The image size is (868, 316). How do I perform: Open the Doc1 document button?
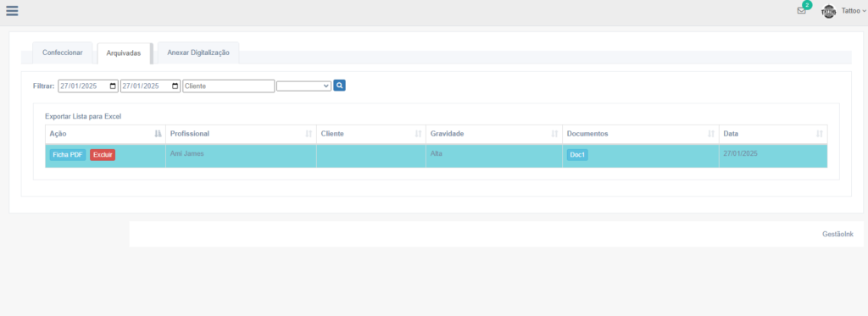point(577,155)
